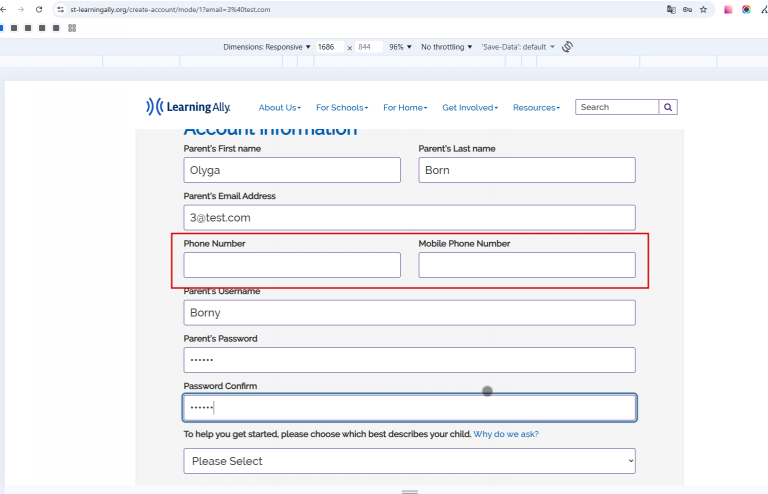
Task: Click the "Parent's Password" label
Action: (220, 338)
